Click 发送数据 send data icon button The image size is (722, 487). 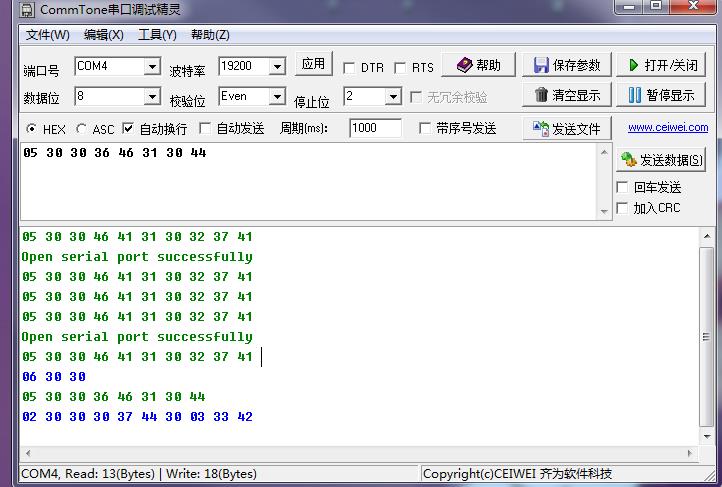[x=661, y=160]
